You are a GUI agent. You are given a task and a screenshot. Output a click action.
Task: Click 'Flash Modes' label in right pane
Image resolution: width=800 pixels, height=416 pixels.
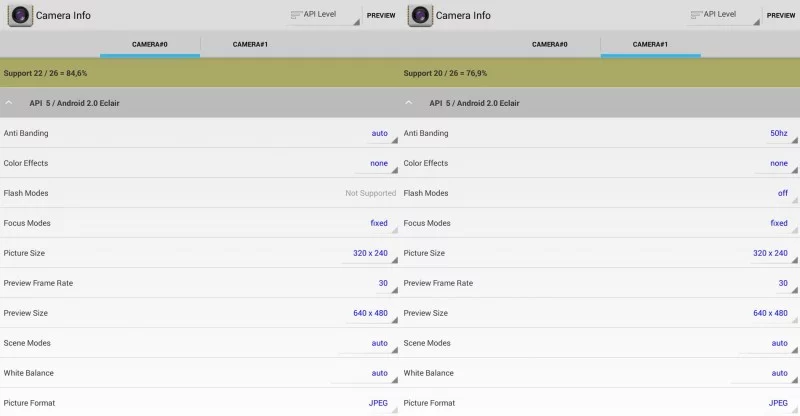tap(426, 193)
